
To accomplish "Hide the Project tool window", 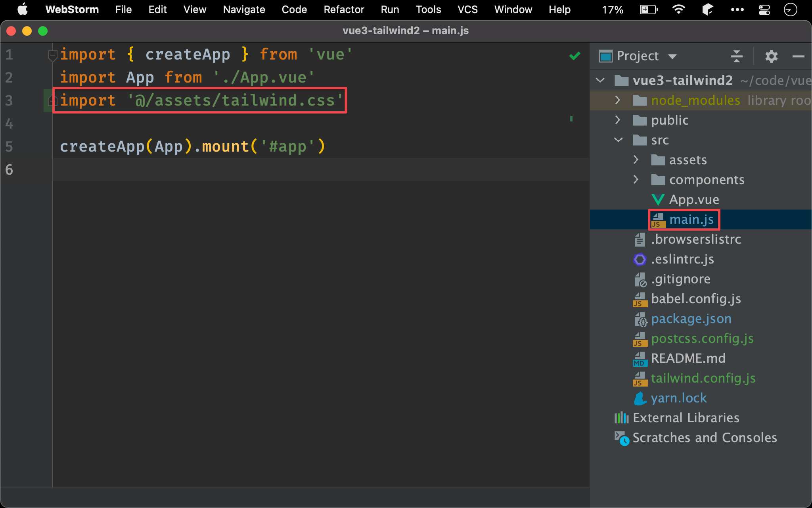I will point(799,56).
